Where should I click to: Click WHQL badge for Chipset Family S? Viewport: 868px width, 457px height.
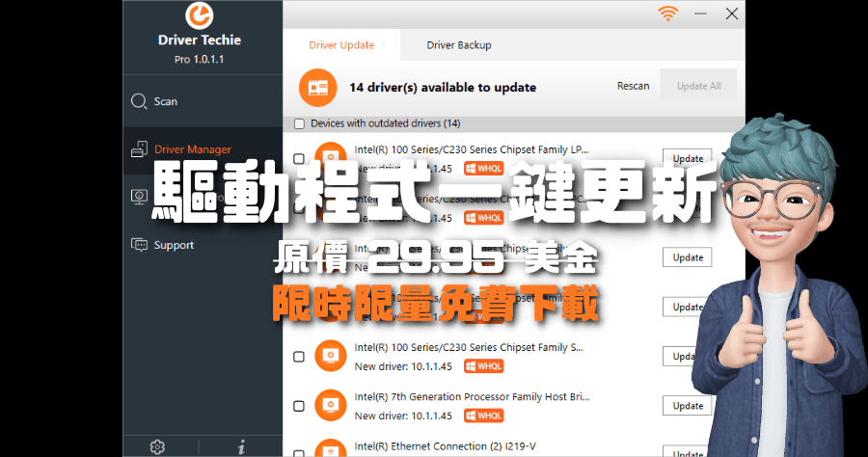pos(484,366)
